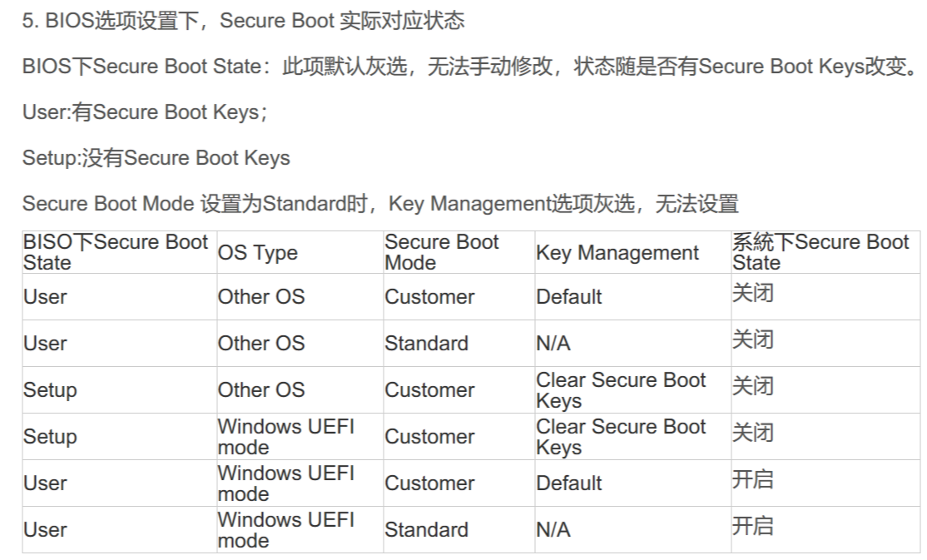Image resolution: width=927 pixels, height=560 pixels.
Task: Click the 'OS Type' column header
Action: point(257,252)
